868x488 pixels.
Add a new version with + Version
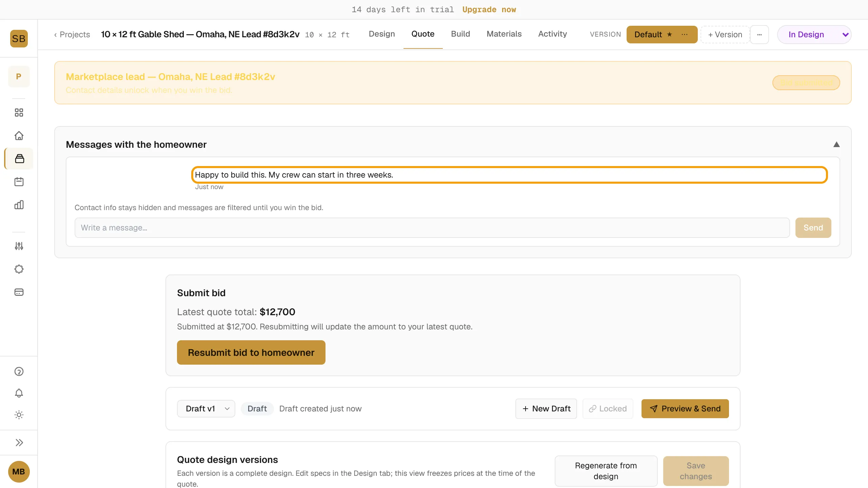pyautogui.click(x=725, y=35)
